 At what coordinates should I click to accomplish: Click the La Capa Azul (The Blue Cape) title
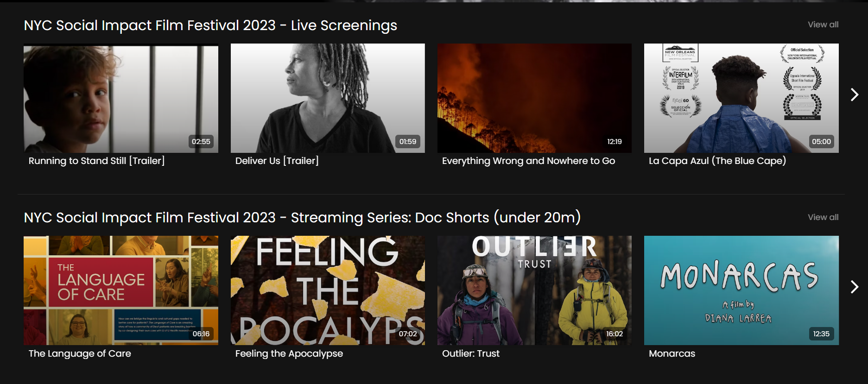tap(717, 161)
